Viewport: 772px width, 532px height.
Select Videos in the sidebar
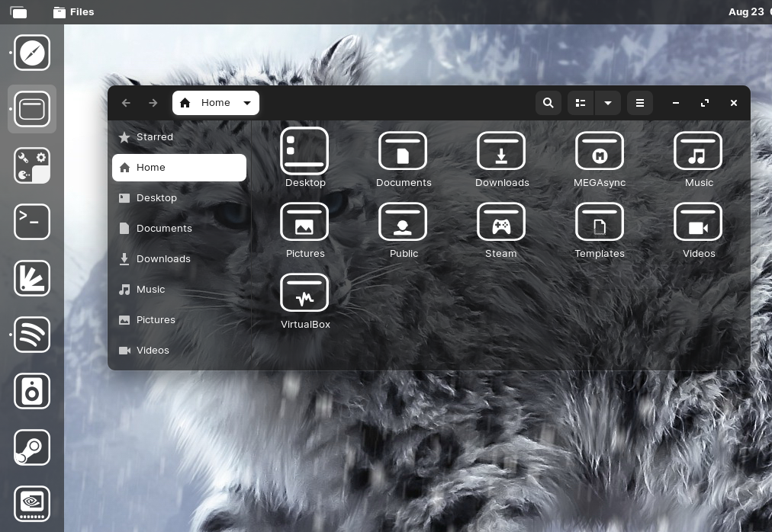coord(179,351)
